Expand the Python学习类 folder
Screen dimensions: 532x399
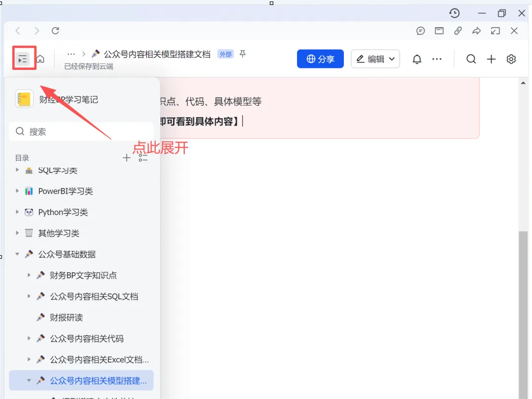tap(17, 212)
